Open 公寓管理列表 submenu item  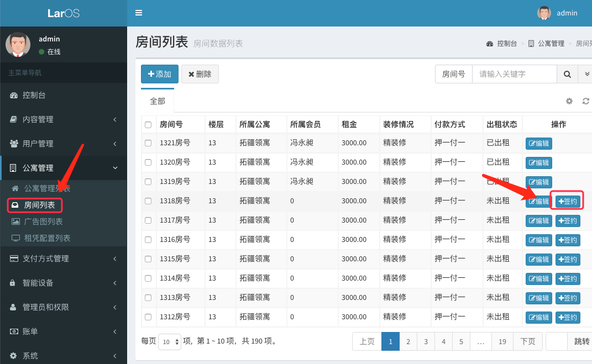click(47, 188)
